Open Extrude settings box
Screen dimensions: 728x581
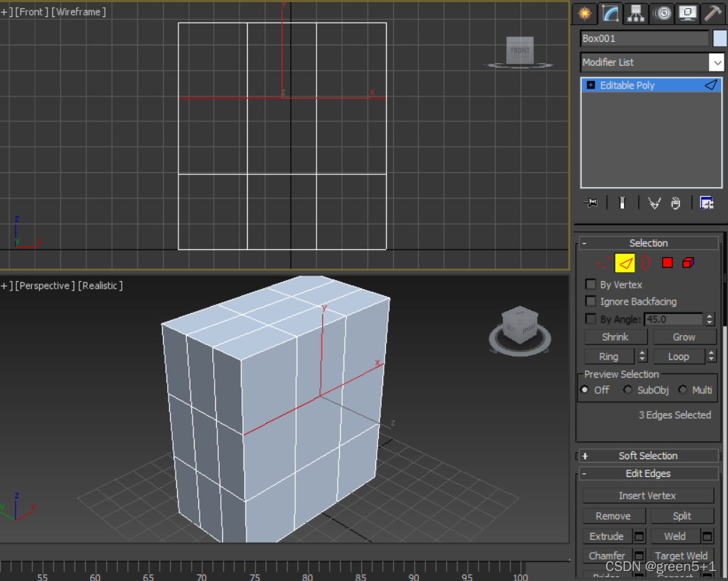tap(639, 536)
